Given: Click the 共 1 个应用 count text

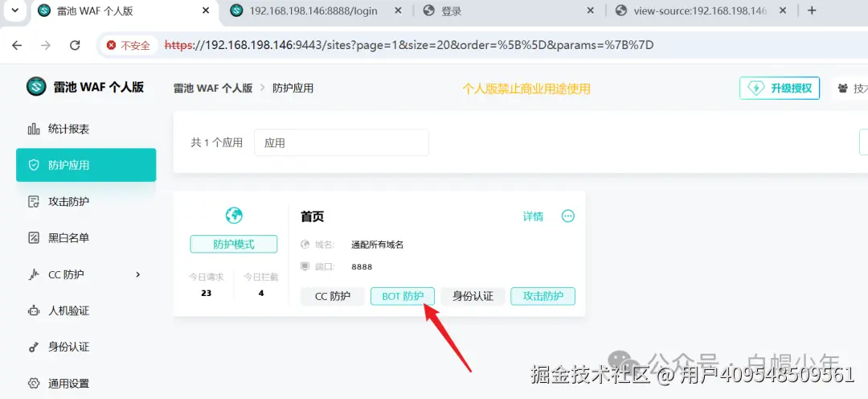Looking at the screenshot, I should pos(217,143).
